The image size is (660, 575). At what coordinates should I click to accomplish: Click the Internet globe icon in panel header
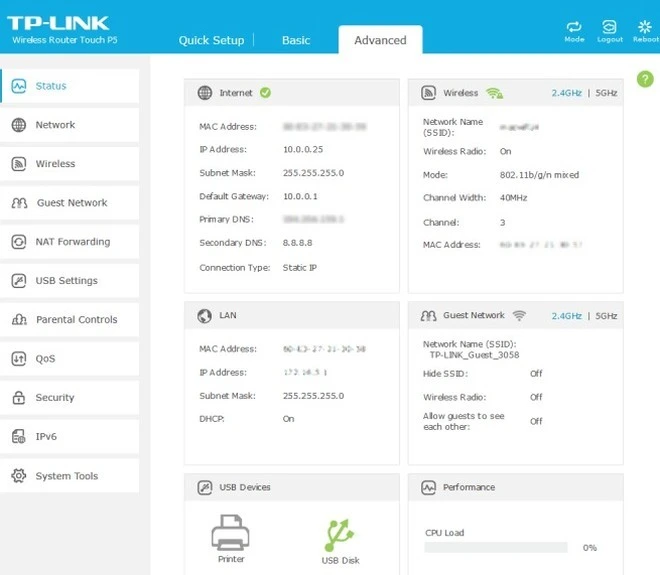click(x=205, y=93)
